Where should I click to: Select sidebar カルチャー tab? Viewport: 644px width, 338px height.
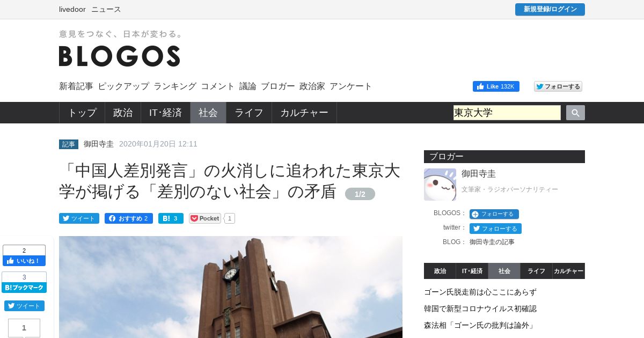point(569,271)
